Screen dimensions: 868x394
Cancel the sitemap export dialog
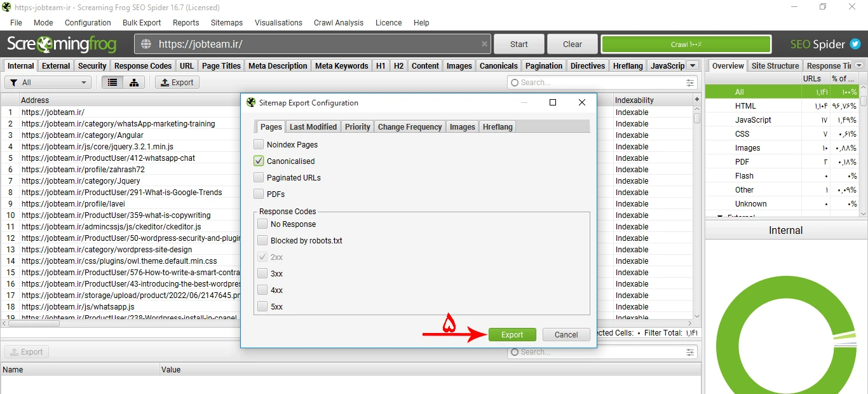point(566,335)
